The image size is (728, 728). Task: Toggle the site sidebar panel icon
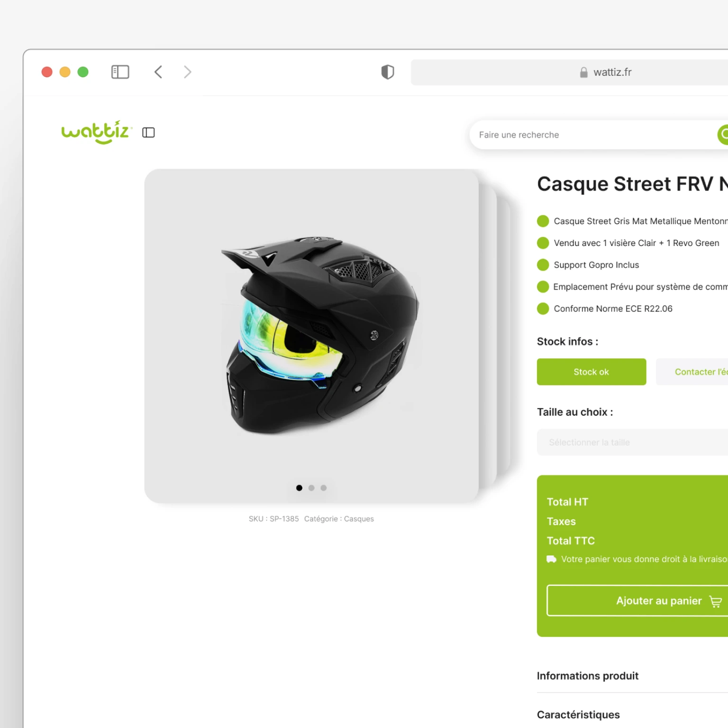pyautogui.click(x=148, y=133)
